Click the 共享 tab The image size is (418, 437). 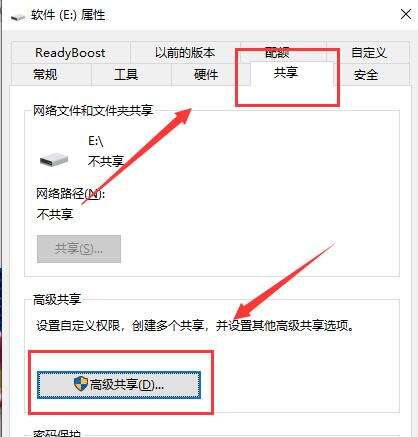285,72
